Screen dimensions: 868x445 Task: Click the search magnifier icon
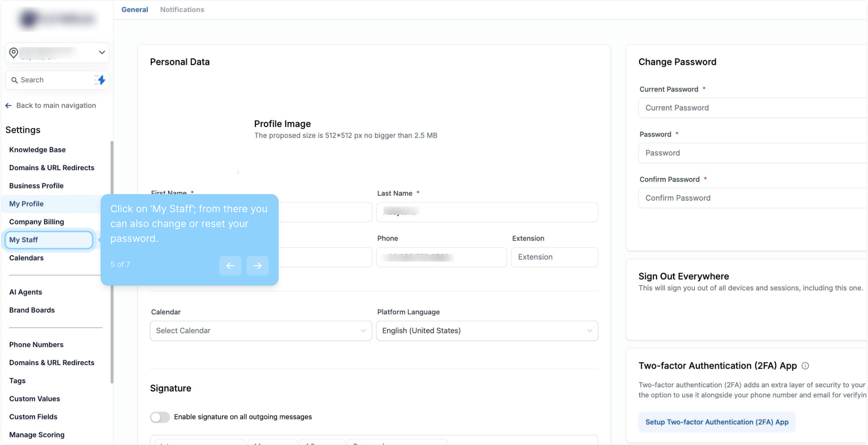[14, 80]
